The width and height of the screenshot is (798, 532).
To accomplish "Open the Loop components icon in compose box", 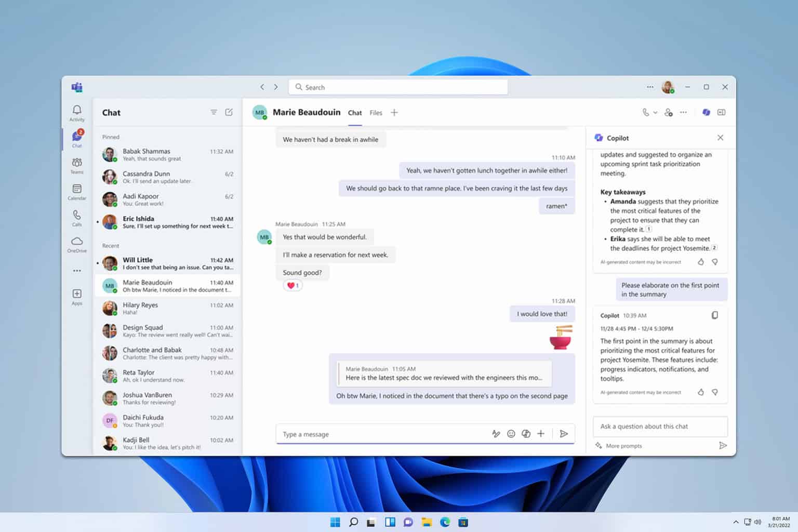I will coord(526,434).
